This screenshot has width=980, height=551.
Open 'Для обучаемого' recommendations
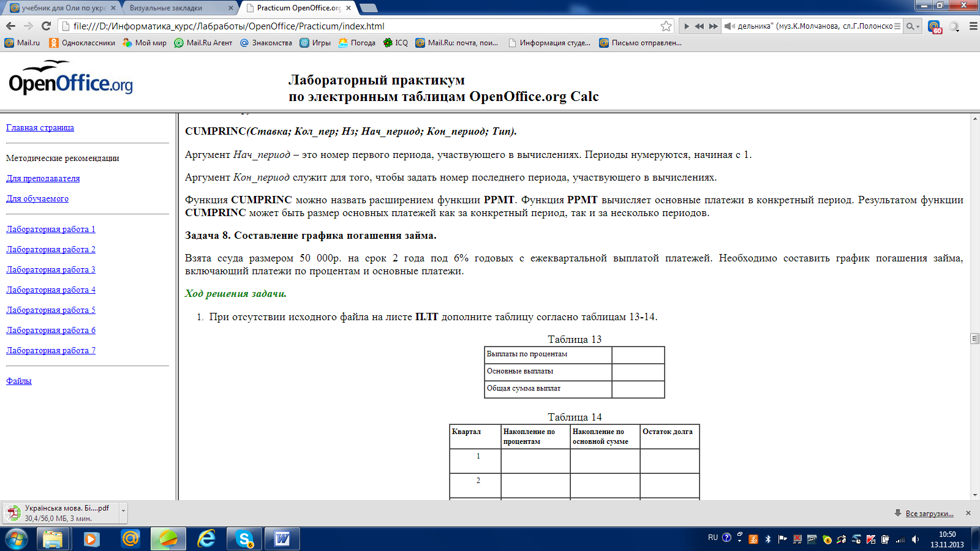point(37,198)
